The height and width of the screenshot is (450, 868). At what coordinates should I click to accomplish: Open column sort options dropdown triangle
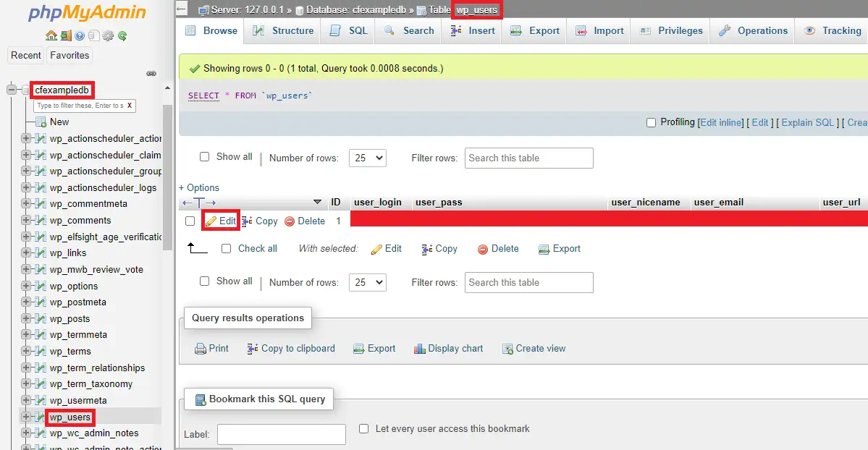click(317, 202)
